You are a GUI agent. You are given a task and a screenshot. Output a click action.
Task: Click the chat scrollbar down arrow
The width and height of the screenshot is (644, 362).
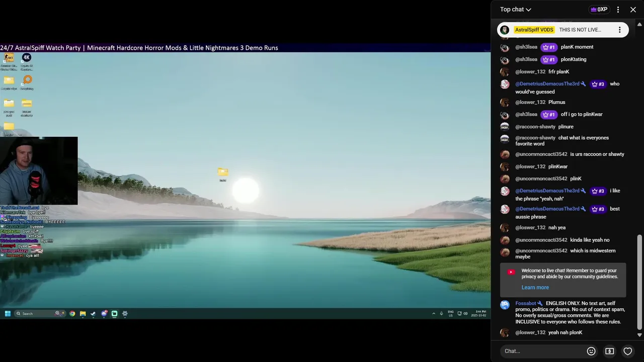pyautogui.click(x=639, y=335)
